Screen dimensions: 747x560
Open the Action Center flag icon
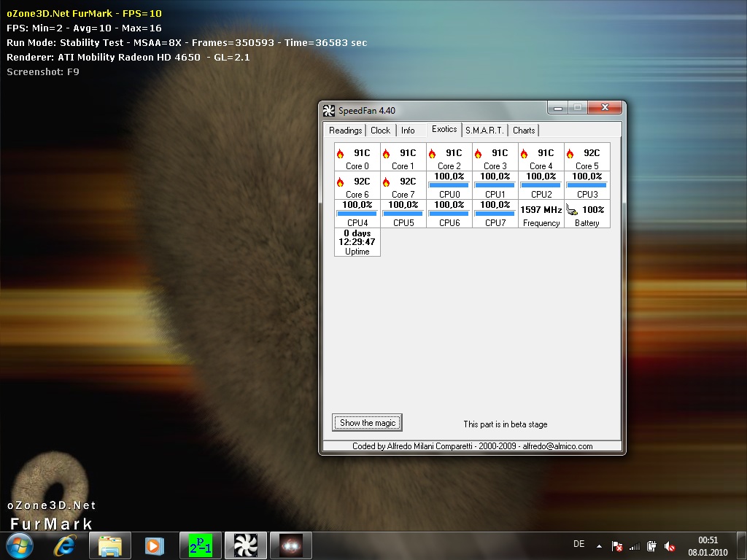[x=617, y=546]
